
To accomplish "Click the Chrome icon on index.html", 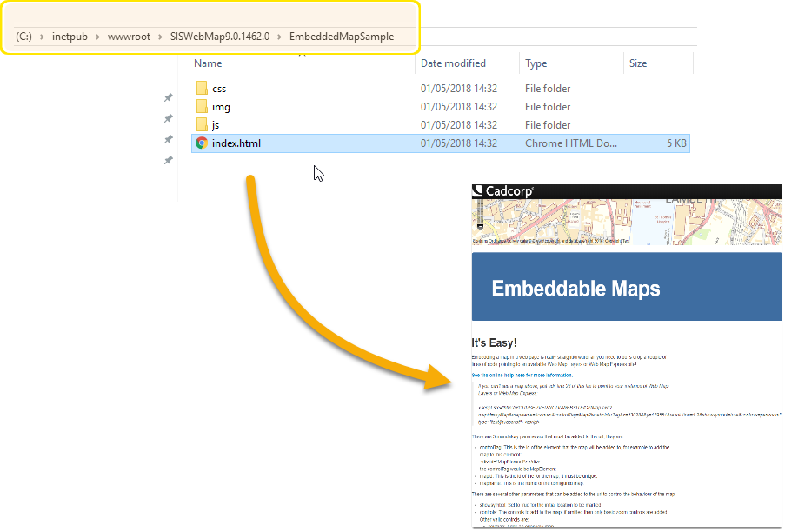I will [202, 143].
